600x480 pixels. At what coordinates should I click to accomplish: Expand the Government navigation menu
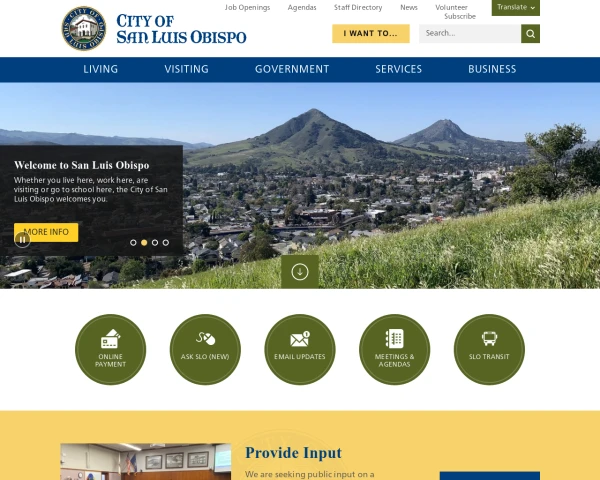click(292, 69)
